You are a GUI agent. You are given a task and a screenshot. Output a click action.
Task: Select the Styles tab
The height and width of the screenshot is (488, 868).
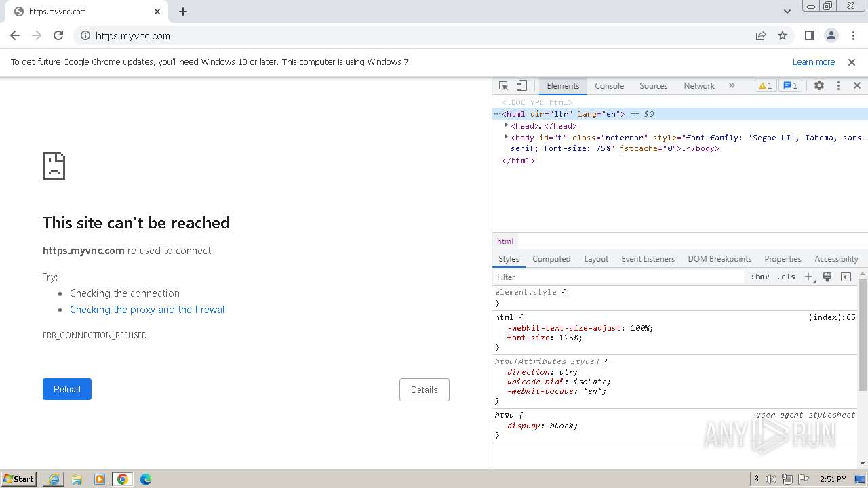click(509, 259)
